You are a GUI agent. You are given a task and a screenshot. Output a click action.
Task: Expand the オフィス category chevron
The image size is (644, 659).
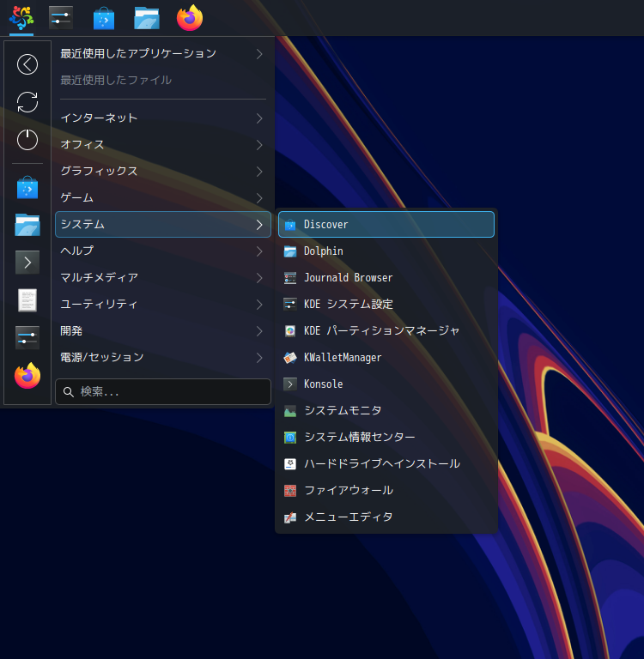(x=259, y=145)
